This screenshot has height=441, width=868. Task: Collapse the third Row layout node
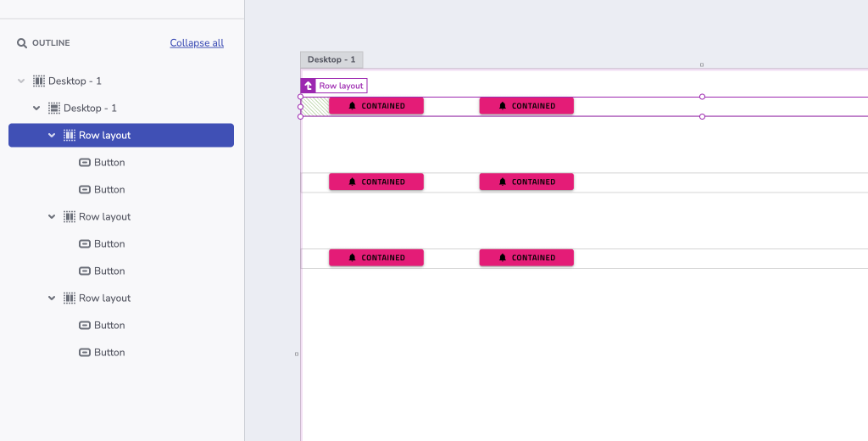(52, 298)
